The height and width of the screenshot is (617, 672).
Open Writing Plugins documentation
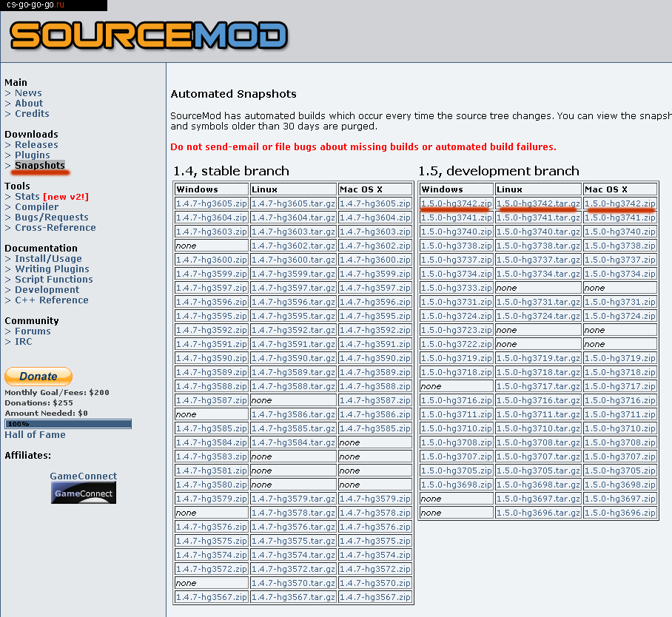point(53,269)
